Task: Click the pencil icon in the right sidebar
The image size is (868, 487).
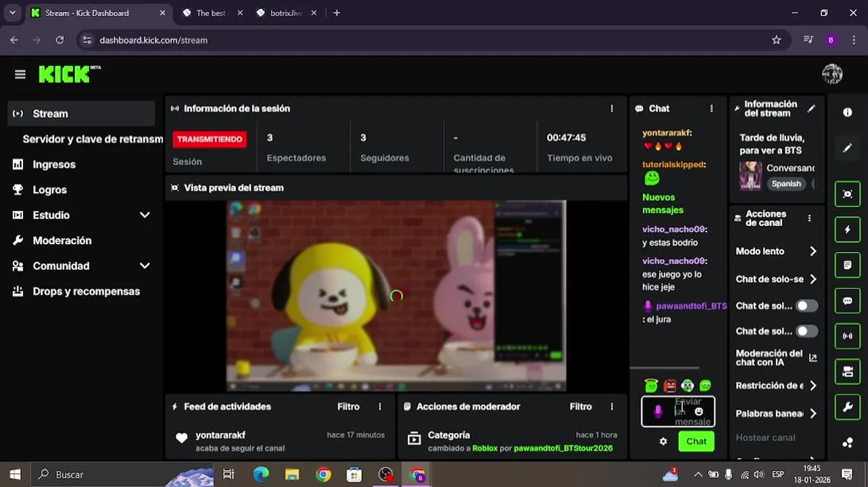Action: click(848, 147)
